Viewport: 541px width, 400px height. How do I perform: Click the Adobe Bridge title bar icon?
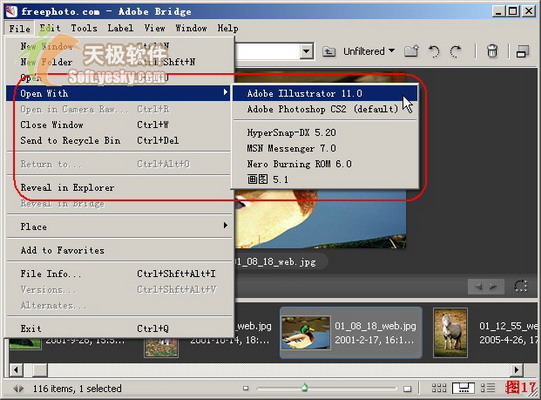11,11
